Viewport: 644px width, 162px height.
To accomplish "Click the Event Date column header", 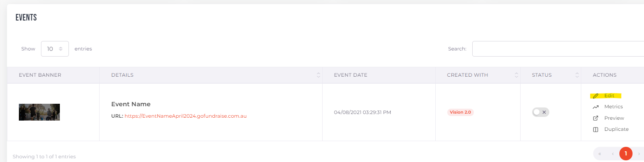I will (x=350, y=75).
